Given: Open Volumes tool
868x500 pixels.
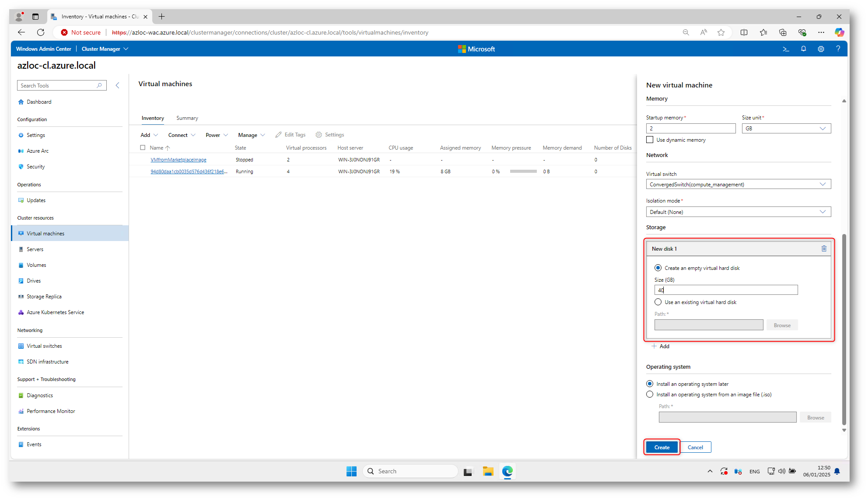Looking at the screenshot, I should tap(36, 265).
